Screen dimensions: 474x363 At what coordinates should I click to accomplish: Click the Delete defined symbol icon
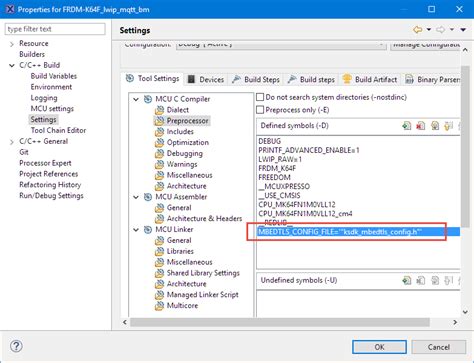click(421, 126)
